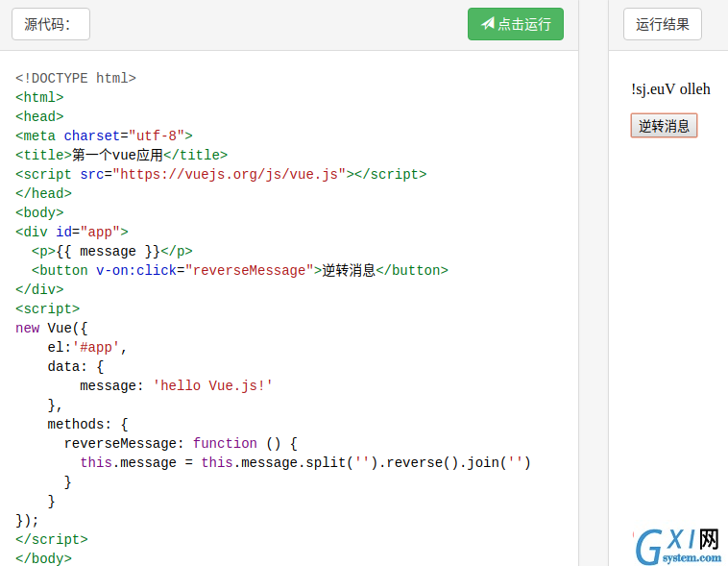Click the '<!DOCTYPE html>' code line

(x=76, y=78)
